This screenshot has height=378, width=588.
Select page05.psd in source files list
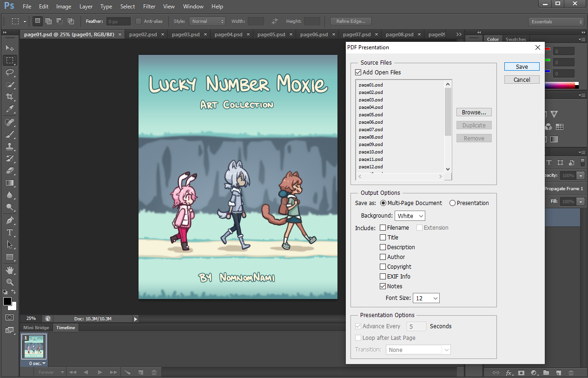(x=371, y=114)
